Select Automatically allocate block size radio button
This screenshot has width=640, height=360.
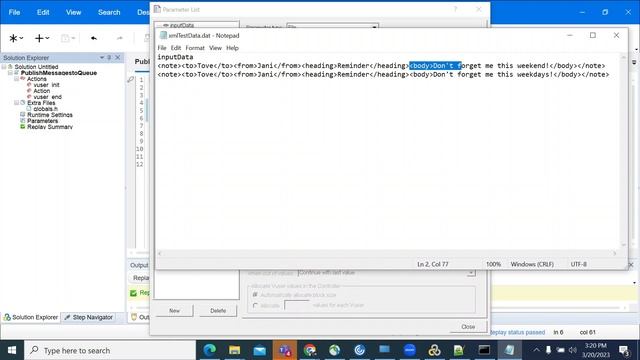point(255,294)
